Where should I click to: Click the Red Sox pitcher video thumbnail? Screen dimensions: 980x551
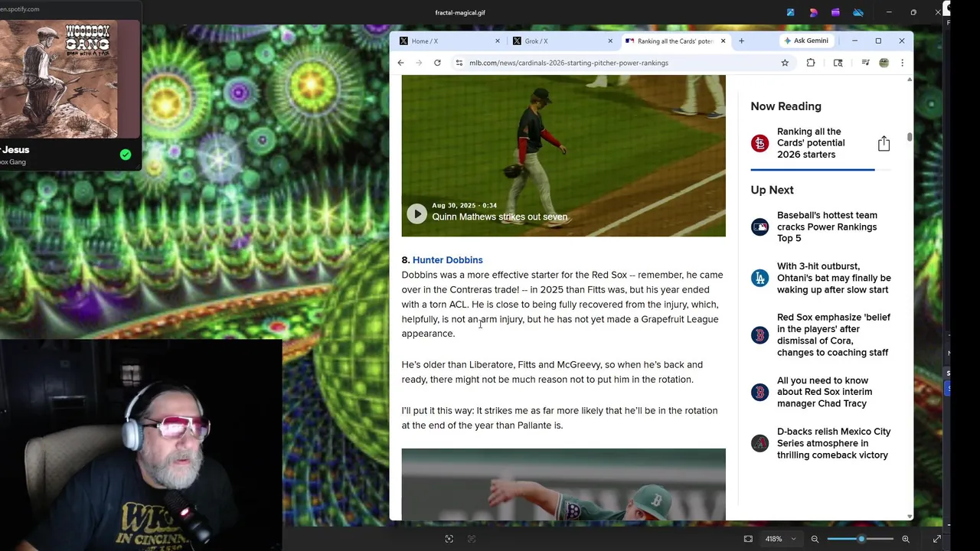pyautogui.click(x=563, y=484)
